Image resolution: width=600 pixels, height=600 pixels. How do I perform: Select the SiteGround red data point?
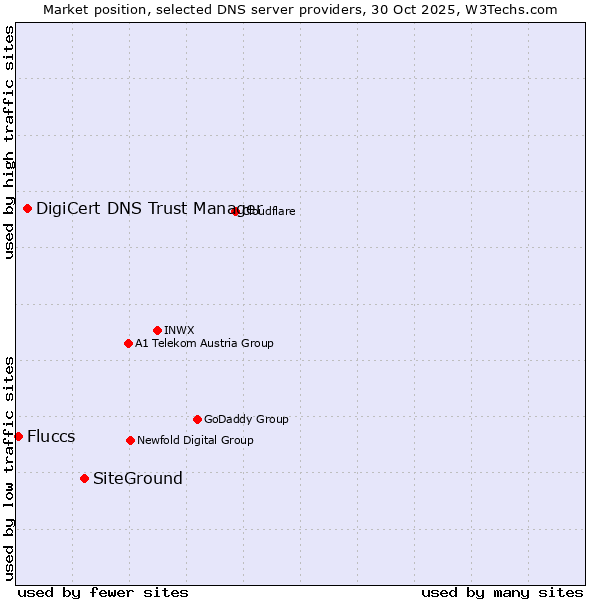click(x=84, y=478)
